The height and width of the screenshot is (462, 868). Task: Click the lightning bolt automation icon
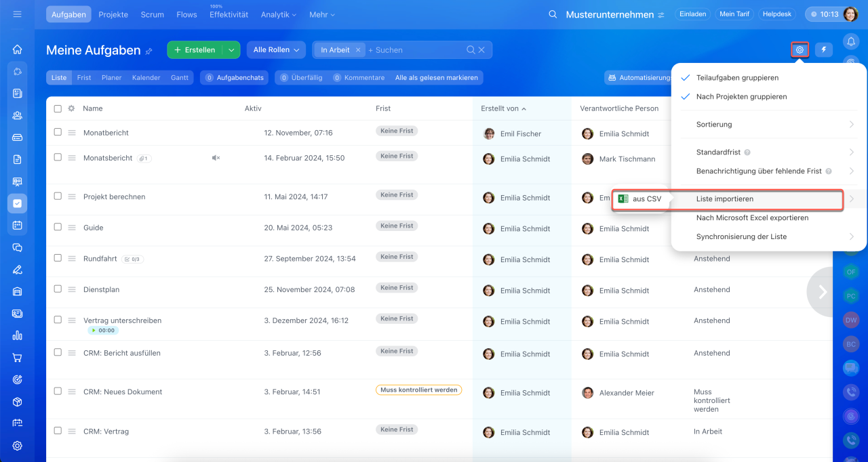coord(823,49)
